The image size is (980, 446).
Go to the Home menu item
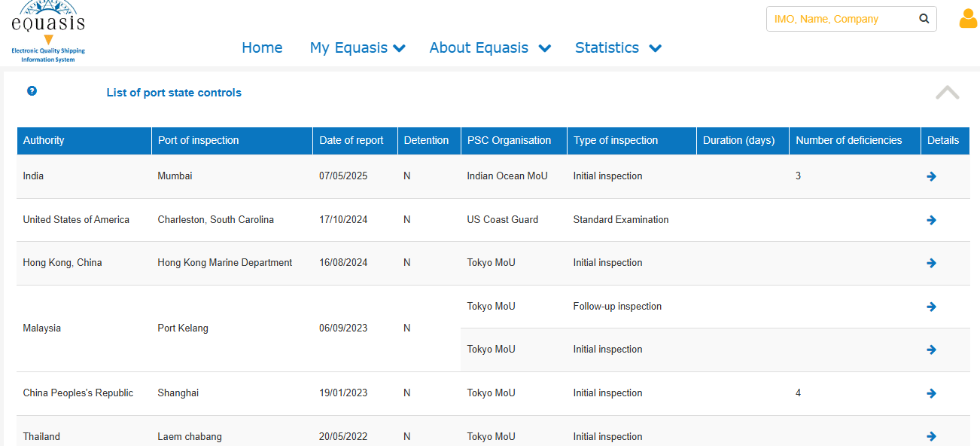coord(262,47)
